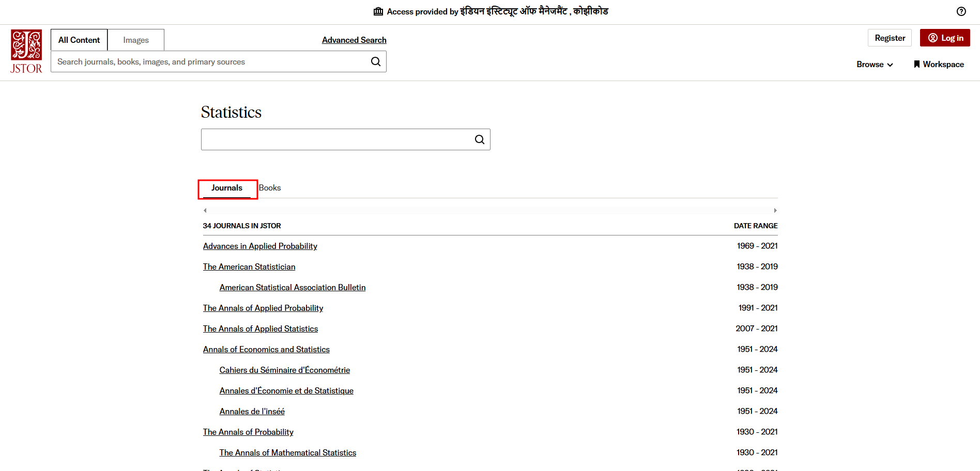Open the Journals tab
This screenshot has height=471, width=980.
[227, 188]
